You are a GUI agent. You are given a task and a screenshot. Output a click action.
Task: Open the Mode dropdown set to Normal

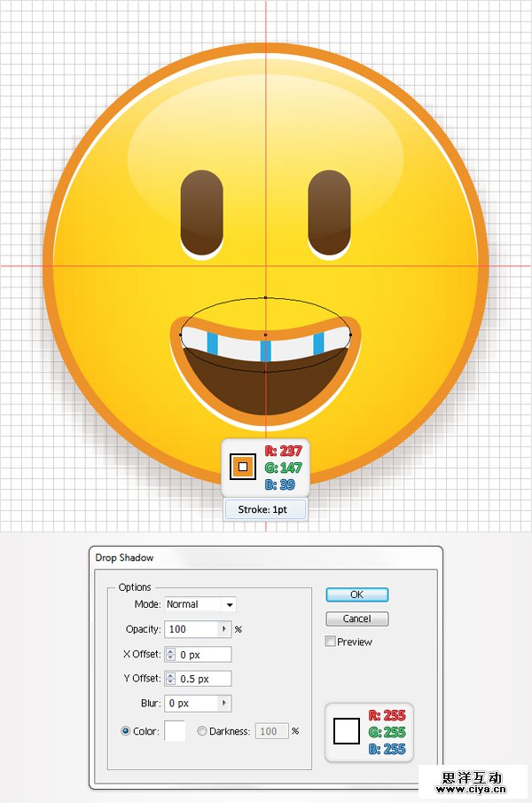coord(200,604)
